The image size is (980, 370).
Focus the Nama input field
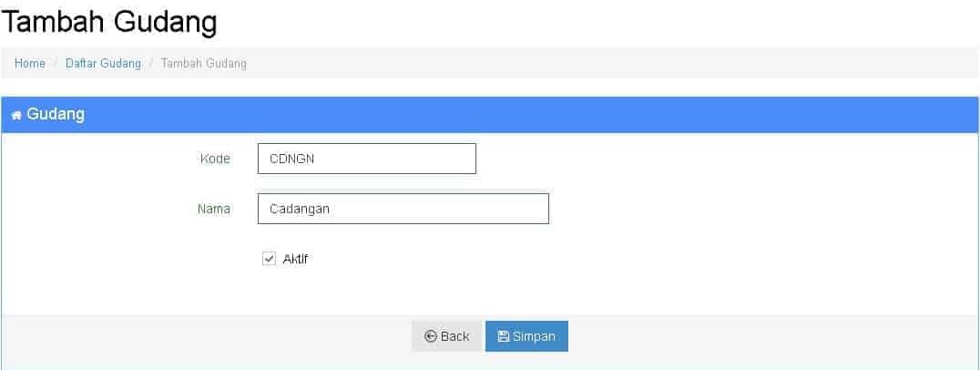coord(403,209)
